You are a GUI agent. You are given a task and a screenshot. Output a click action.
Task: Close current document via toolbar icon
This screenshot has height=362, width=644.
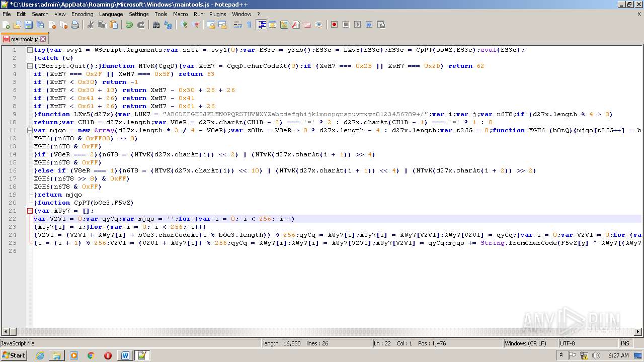52,25
